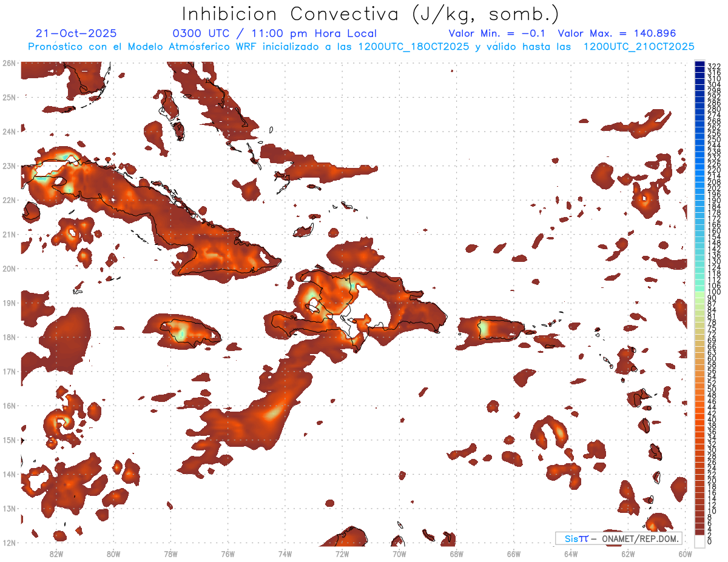Click the 82W longitude axis label
The width and height of the screenshot is (728, 562).
[x=56, y=554]
